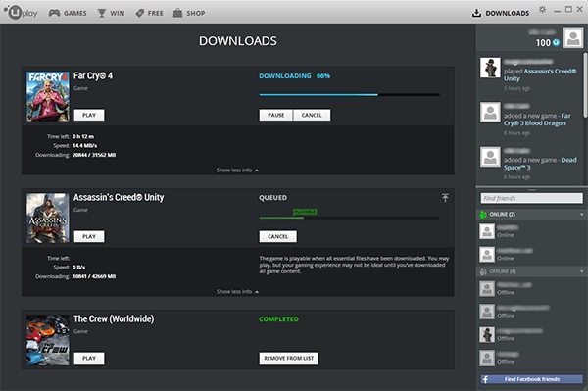Open settings via the gear icon
This screenshot has width=588, height=391.
point(542,10)
